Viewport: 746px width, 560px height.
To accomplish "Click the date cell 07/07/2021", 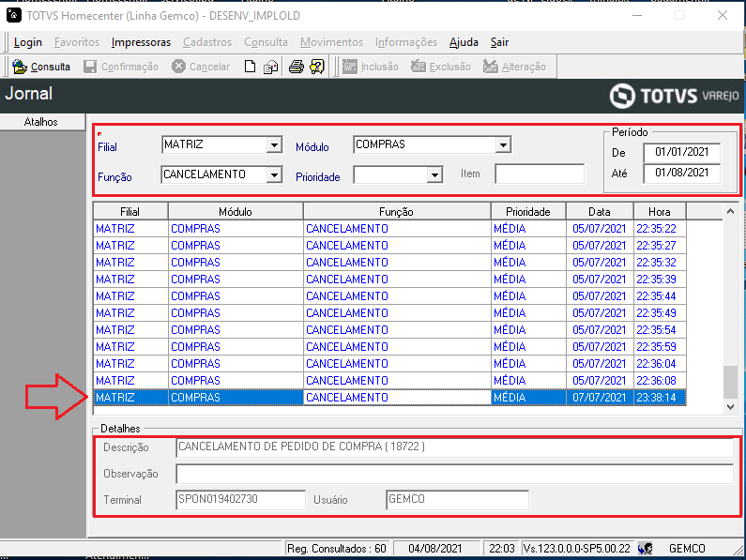I will click(x=600, y=398).
